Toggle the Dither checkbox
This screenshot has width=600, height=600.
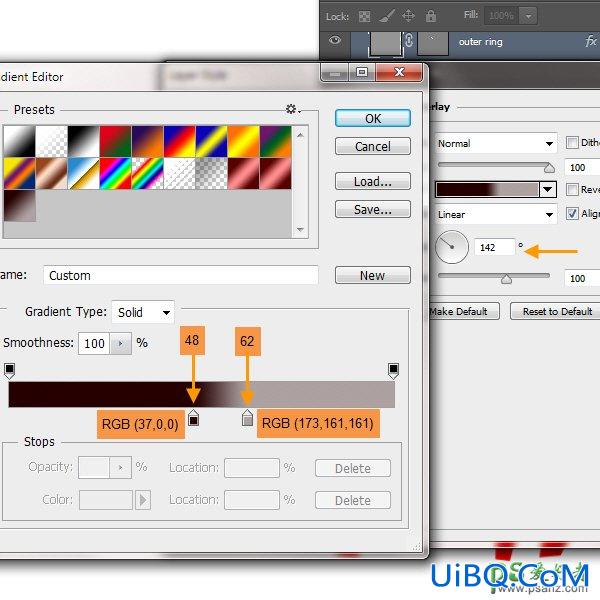572,143
